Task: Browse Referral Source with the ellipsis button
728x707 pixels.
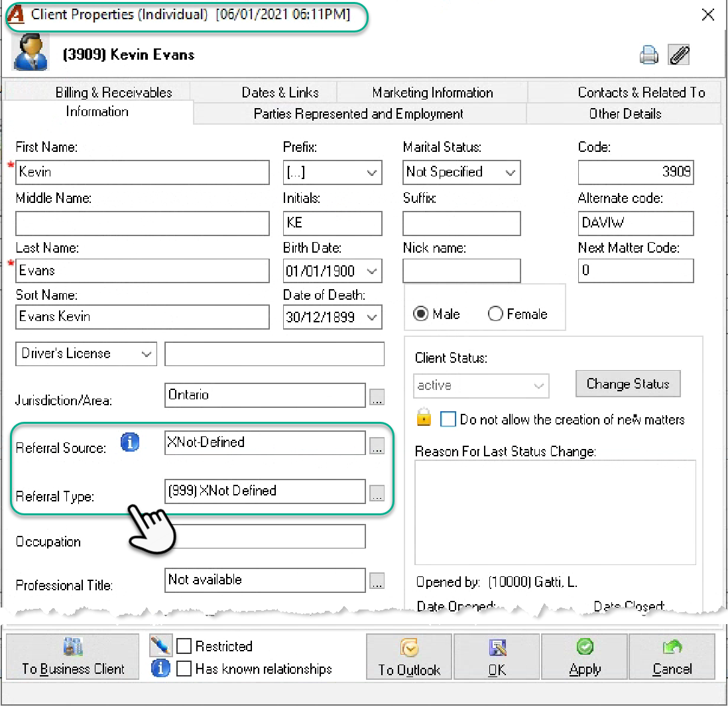Action: pos(377,446)
